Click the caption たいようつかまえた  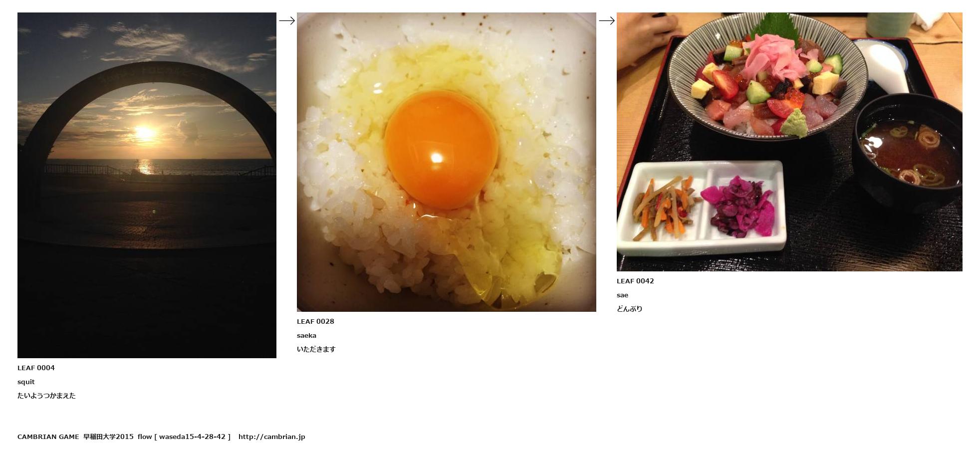[x=46, y=396]
